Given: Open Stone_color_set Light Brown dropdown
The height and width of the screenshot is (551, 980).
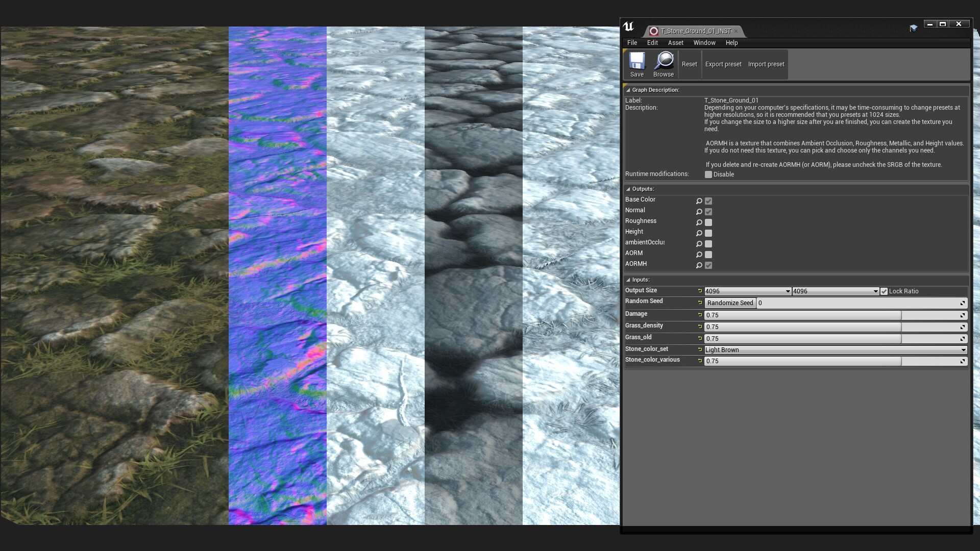Looking at the screenshot, I should pyautogui.click(x=835, y=350).
